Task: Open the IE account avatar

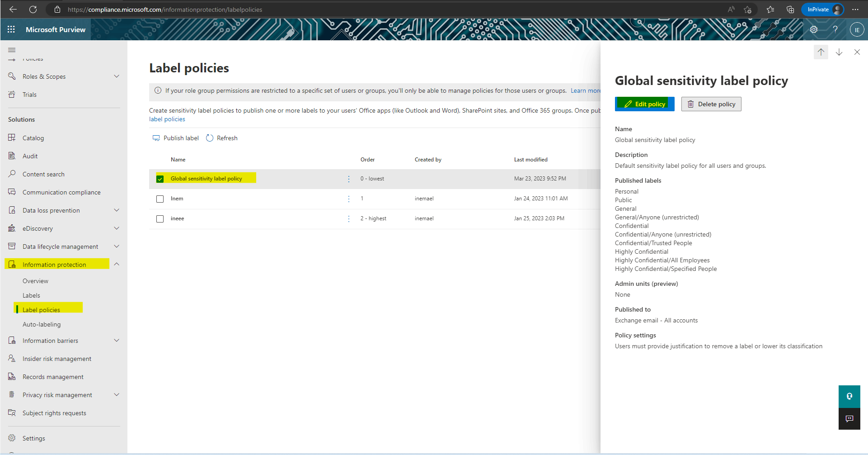Action: pyautogui.click(x=857, y=30)
